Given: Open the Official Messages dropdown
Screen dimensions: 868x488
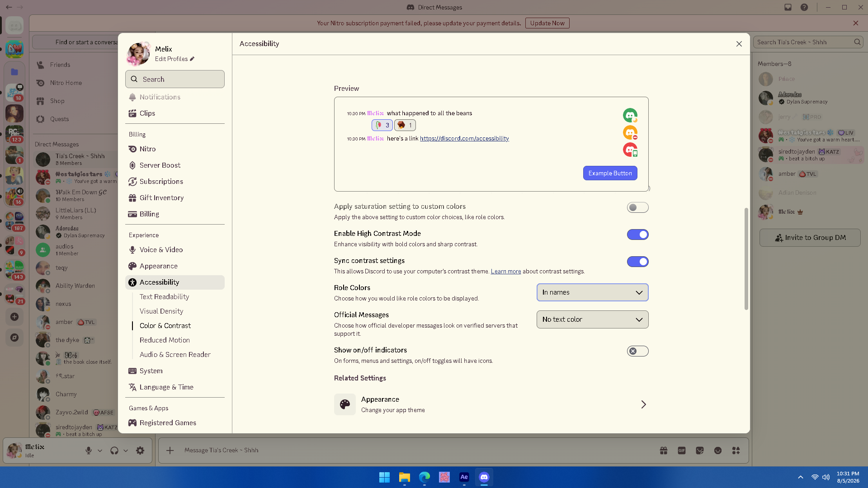Looking at the screenshot, I should [592, 319].
